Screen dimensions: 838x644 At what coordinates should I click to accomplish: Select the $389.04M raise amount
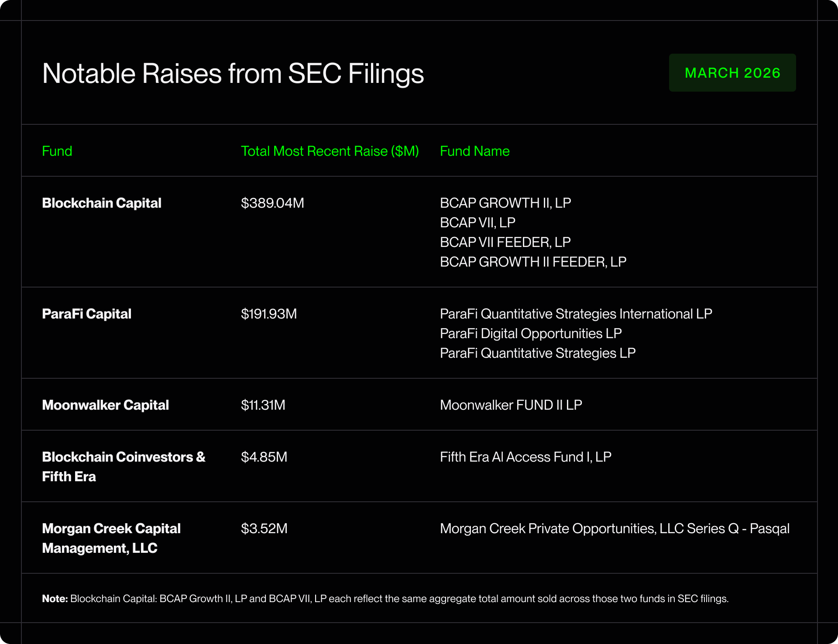click(272, 203)
